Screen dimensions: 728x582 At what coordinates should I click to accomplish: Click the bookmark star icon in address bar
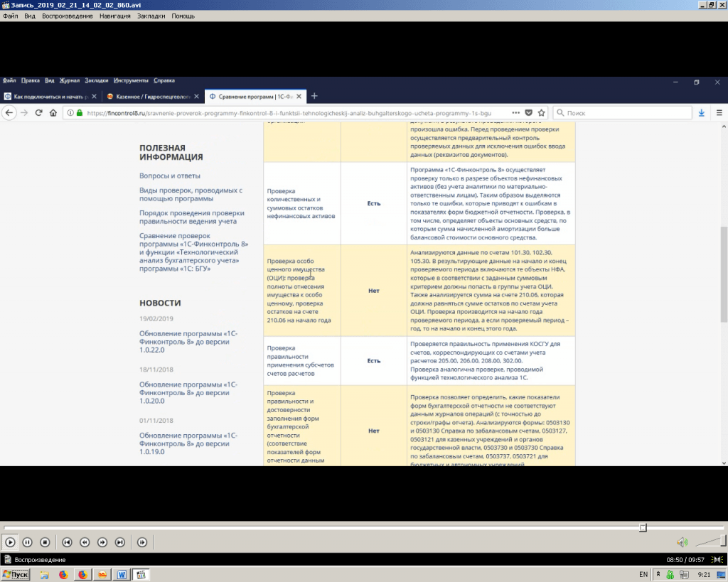541,112
